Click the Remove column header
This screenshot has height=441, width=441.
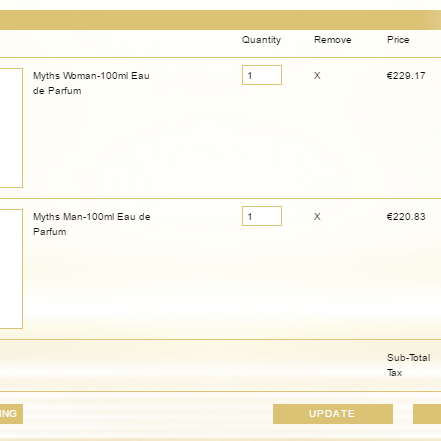coord(333,40)
